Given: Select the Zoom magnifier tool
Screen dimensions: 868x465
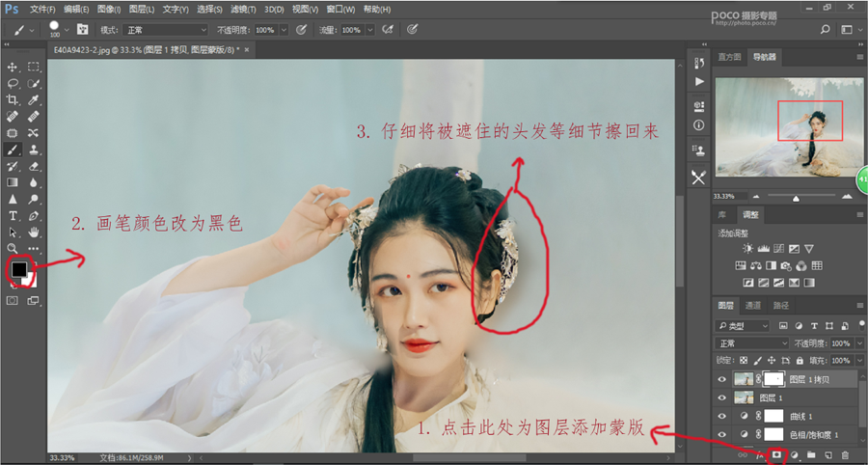Looking at the screenshot, I should (13, 248).
